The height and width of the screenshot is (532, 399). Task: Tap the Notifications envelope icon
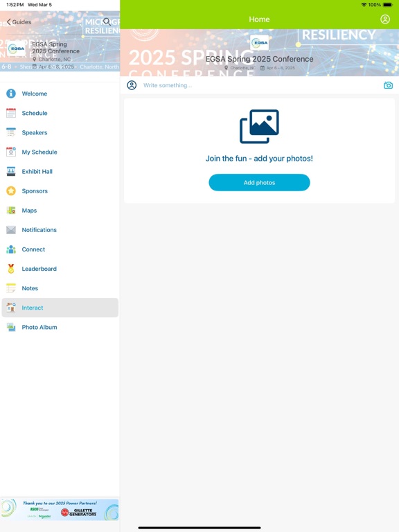coord(11,230)
